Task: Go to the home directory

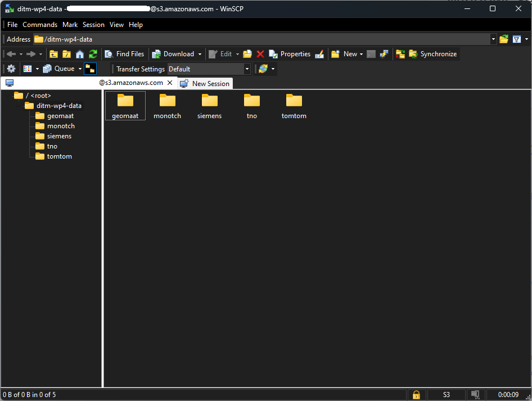Action: coord(80,54)
